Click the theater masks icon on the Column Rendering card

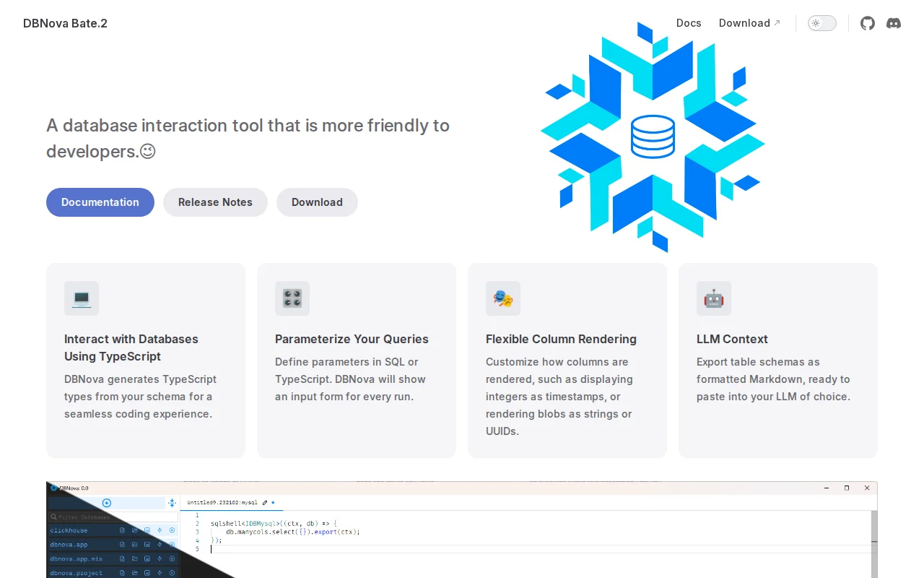[503, 298]
